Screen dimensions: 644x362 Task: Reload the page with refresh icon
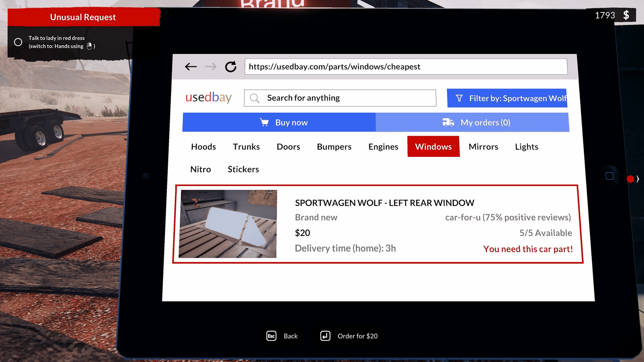231,67
